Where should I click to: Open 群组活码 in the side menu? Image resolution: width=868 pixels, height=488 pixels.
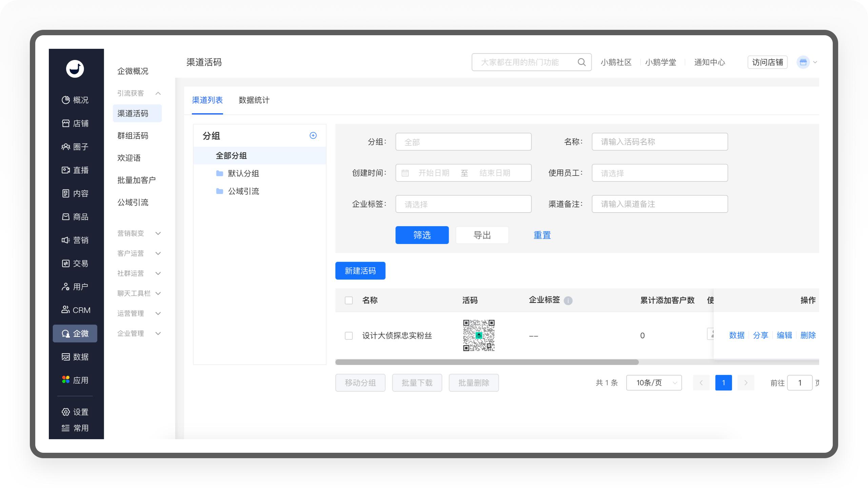(133, 136)
